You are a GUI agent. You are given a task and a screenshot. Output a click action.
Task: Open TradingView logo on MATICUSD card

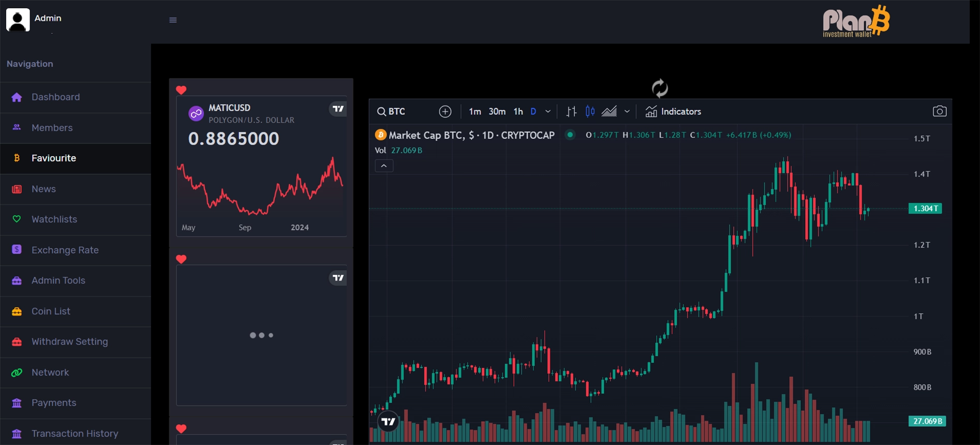tap(338, 109)
